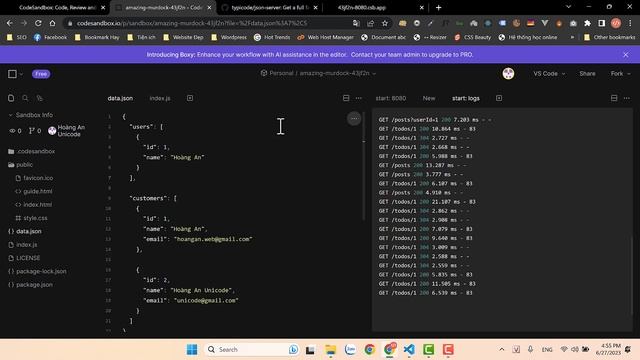Open the Other bookmarks folder

click(x=609, y=37)
